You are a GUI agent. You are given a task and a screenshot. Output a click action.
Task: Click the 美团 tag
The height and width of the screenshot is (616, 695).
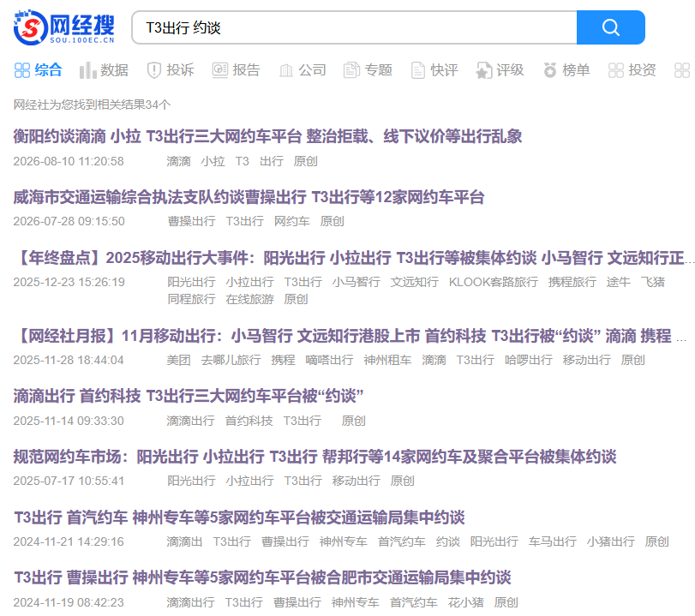[x=178, y=360]
